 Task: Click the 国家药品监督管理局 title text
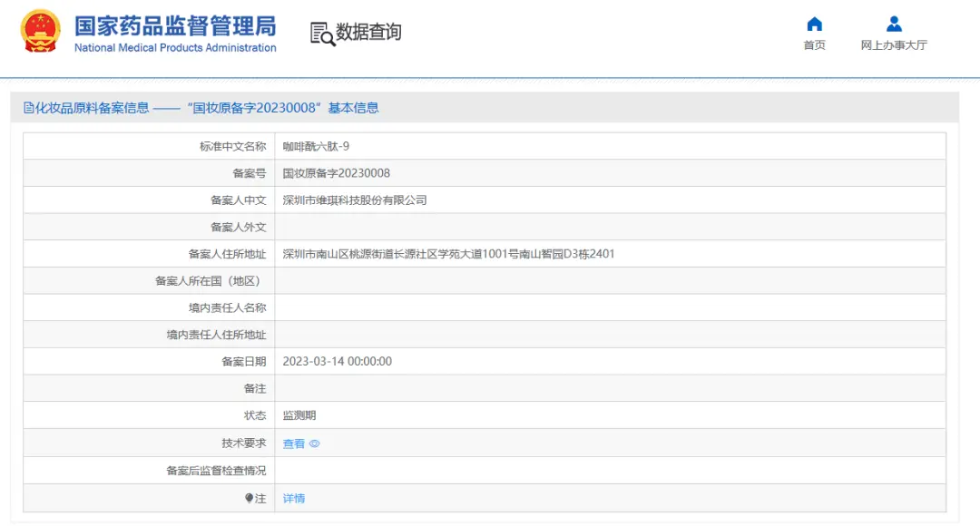[175, 25]
